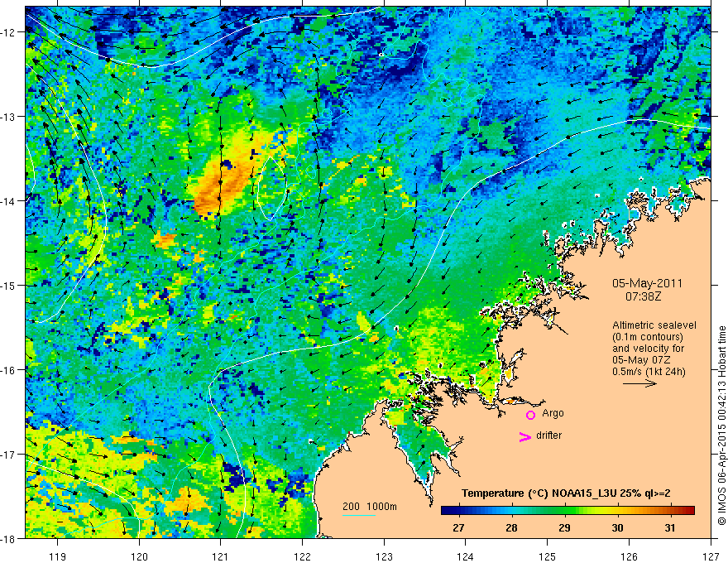728x563 pixels.
Task: Click the 119 longitude axis label
Action: click(57, 556)
